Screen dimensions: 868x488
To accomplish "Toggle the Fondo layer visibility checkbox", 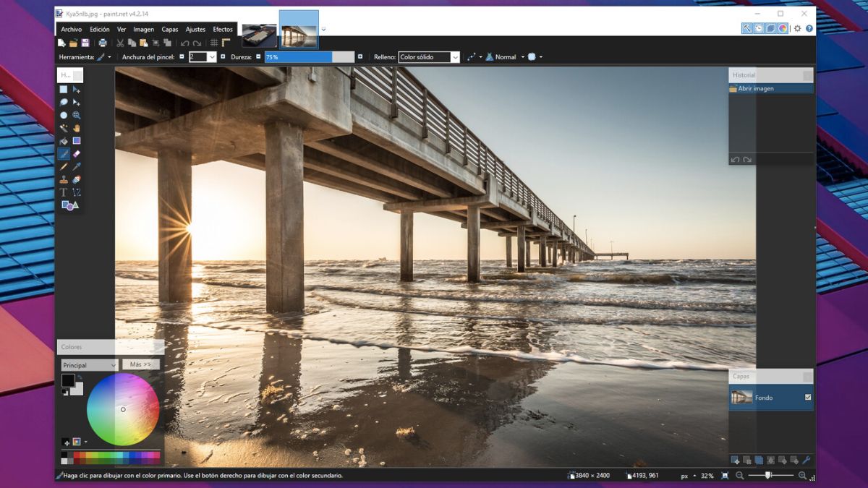I will [808, 398].
